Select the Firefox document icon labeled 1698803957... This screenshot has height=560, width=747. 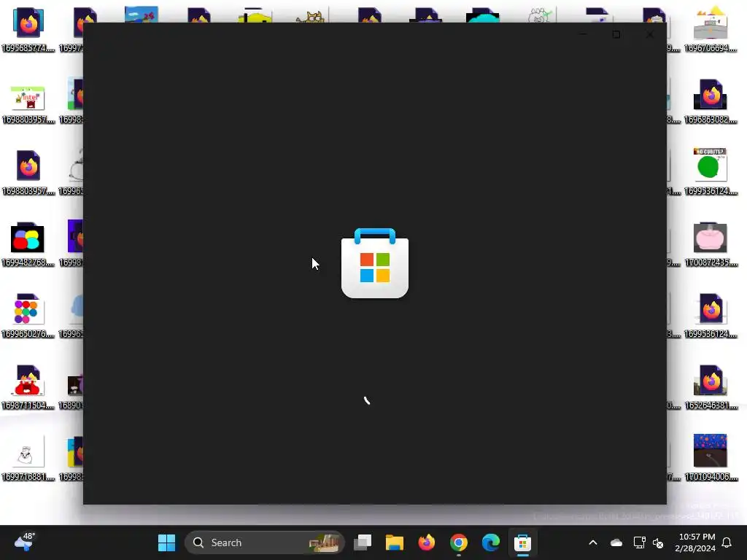[28, 172]
